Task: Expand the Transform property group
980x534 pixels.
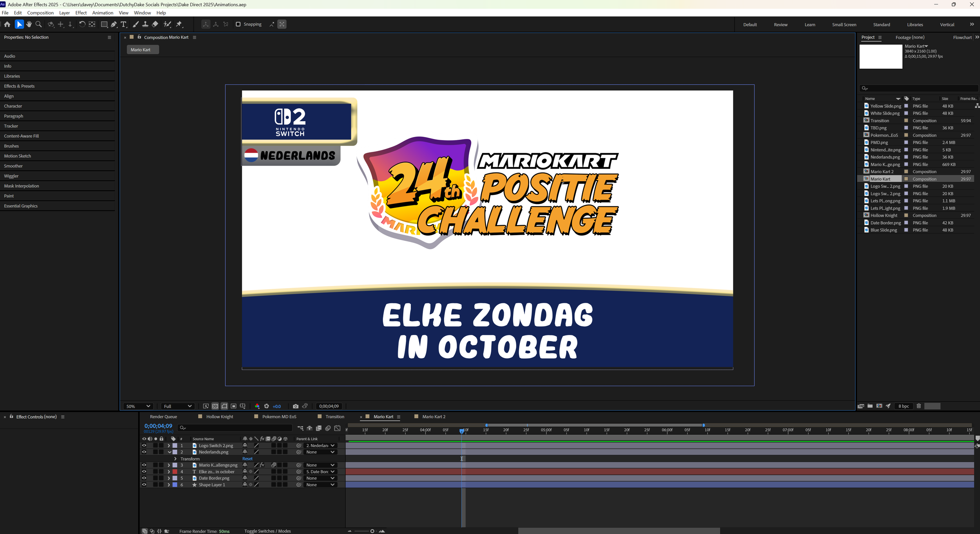Action: 175,459
